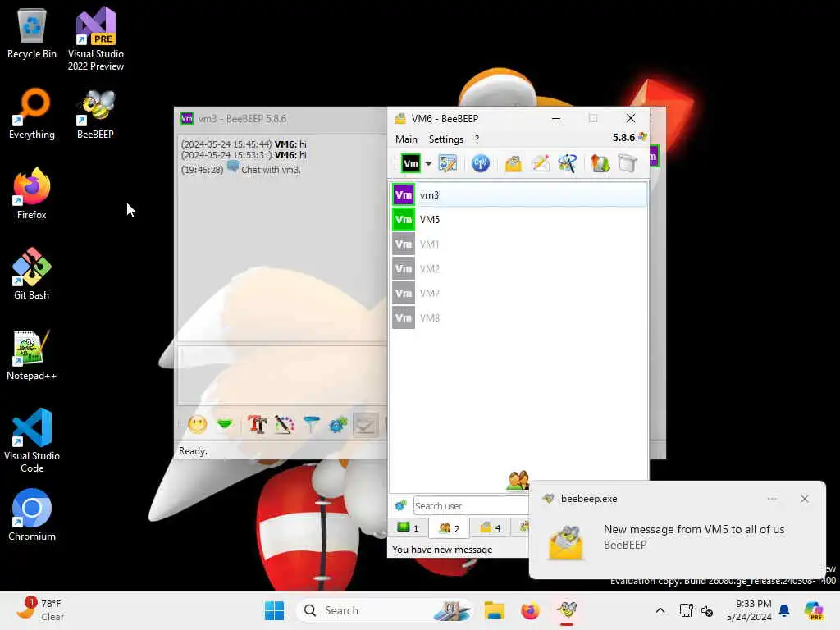The height and width of the screenshot is (630, 840).
Task: Open the Vm status avatar button in toolbar
Action: 410,163
